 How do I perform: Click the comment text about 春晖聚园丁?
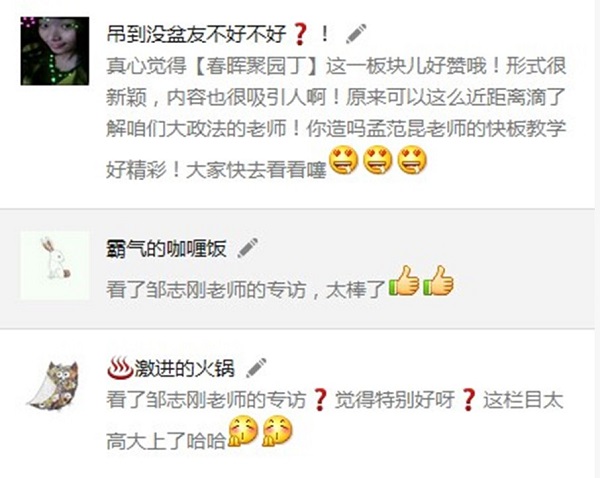coord(336,117)
